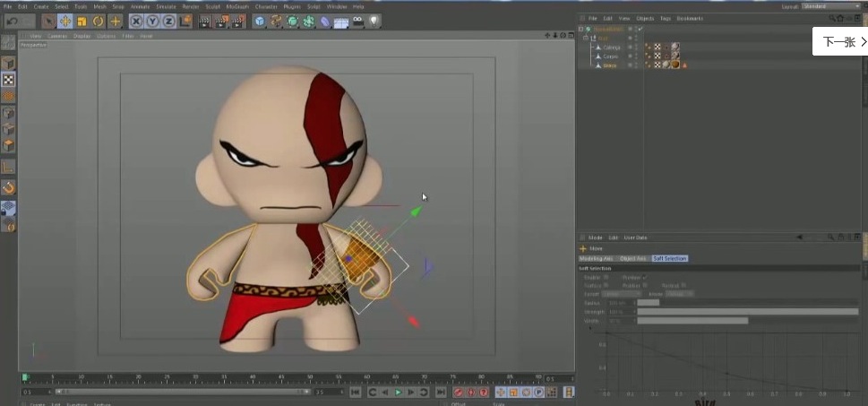Toggle X axis lock
The height and width of the screenshot is (406, 868).
coord(136,22)
